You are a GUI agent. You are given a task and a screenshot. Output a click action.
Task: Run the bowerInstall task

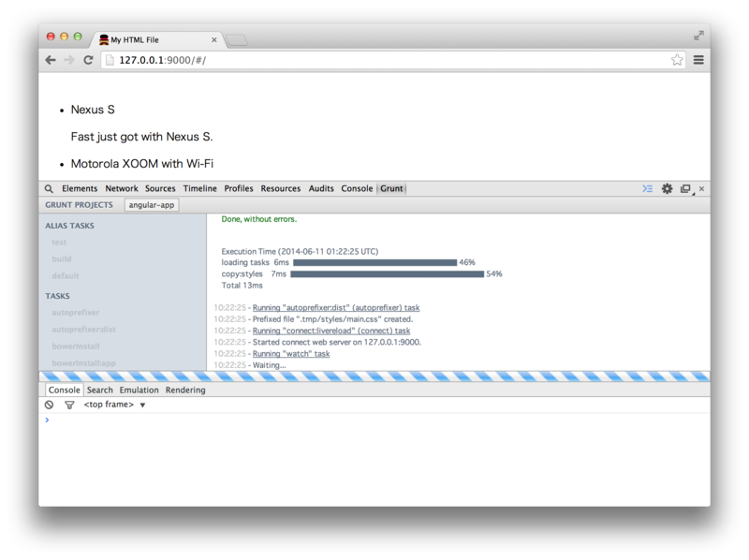coord(76,346)
